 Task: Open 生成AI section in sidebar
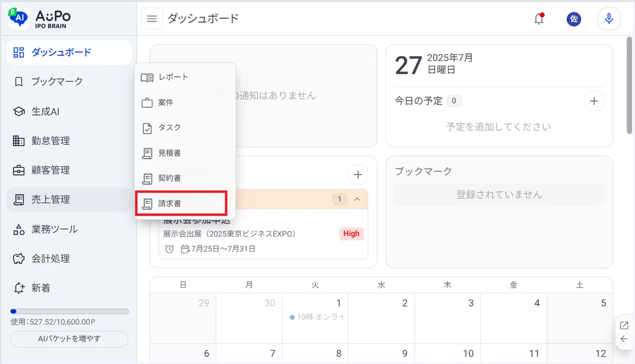[69, 112]
